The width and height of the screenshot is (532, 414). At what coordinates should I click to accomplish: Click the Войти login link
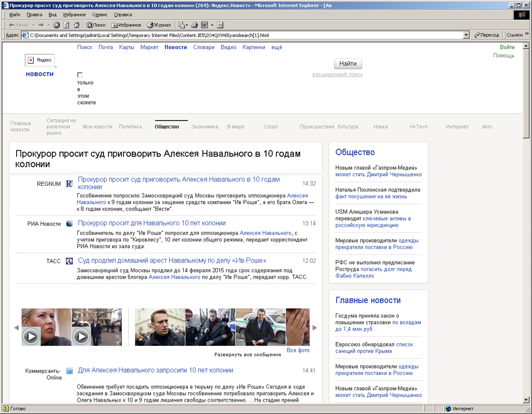pos(507,47)
